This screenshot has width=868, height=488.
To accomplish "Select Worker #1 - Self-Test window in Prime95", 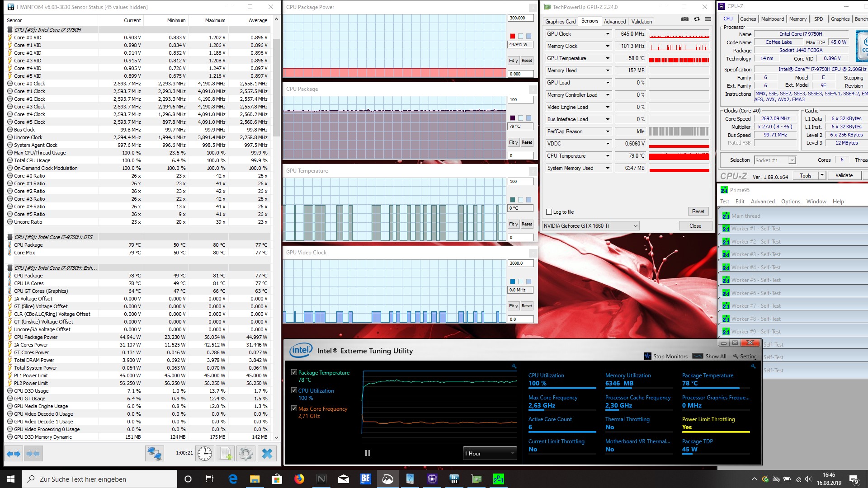I will point(793,229).
